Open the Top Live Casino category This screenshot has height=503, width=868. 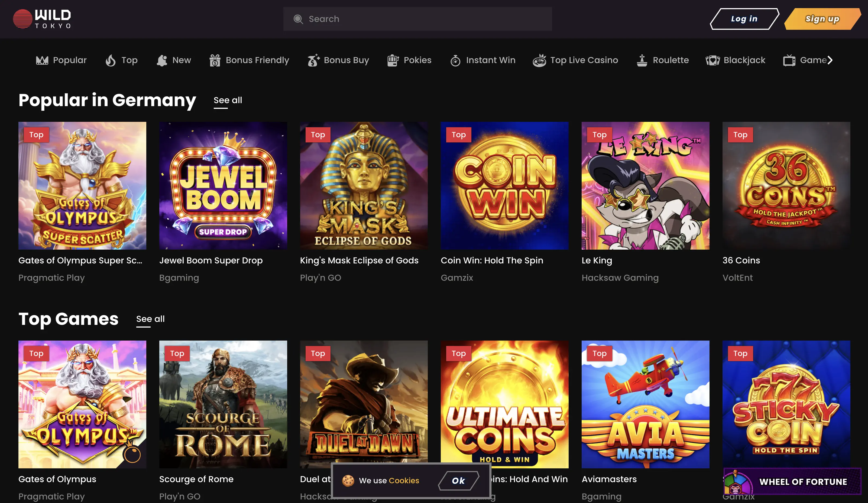click(x=575, y=60)
